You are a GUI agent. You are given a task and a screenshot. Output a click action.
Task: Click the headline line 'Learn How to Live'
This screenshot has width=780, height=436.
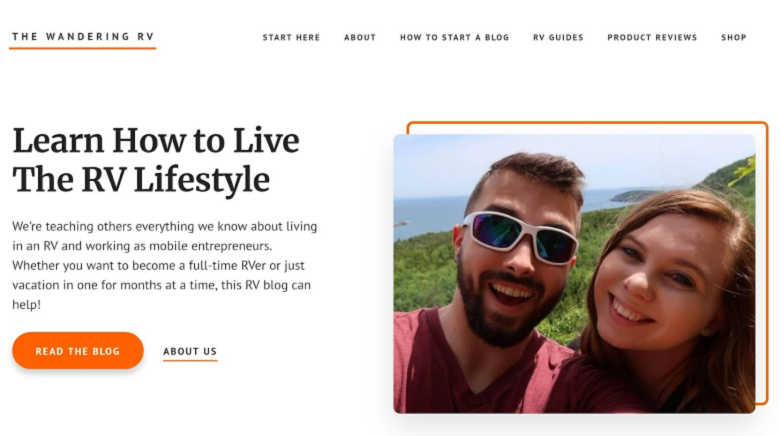(x=155, y=140)
